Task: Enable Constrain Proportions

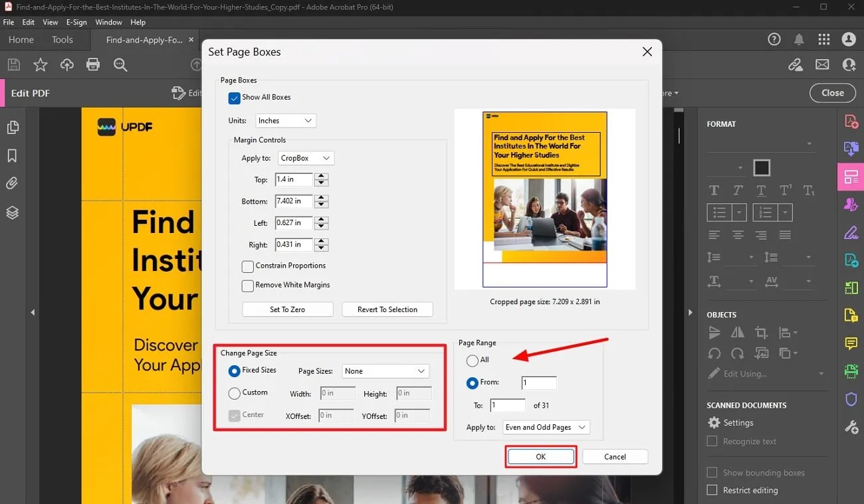Action: click(247, 266)
